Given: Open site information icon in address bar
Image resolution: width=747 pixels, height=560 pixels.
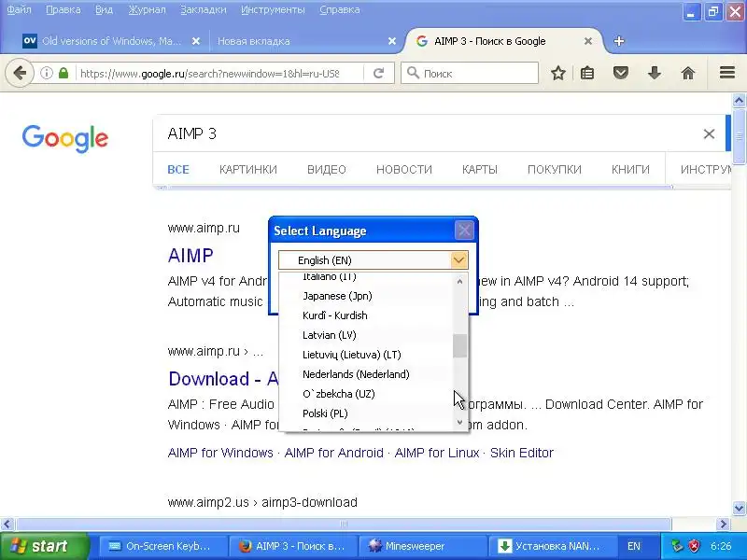Looking at the screenshot, I should 46,73.
